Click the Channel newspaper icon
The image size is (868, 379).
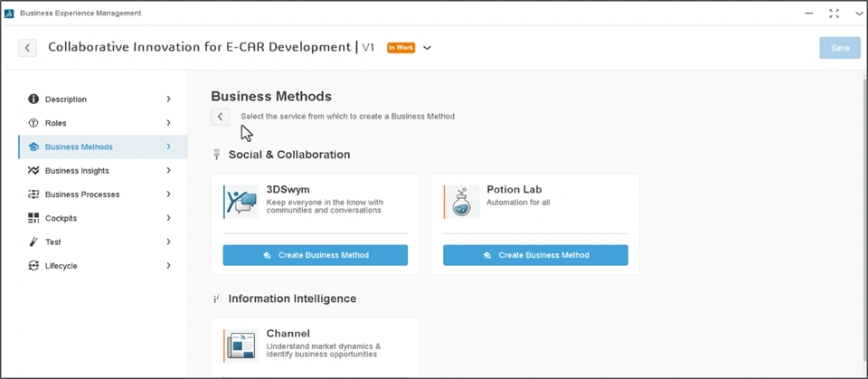click(x=241, y=346)
